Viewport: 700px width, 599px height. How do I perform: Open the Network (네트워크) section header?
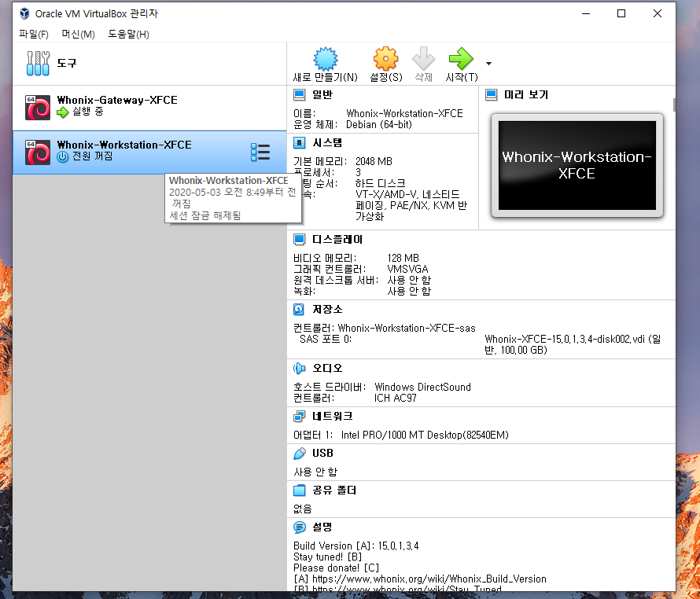tap(333, 417)
